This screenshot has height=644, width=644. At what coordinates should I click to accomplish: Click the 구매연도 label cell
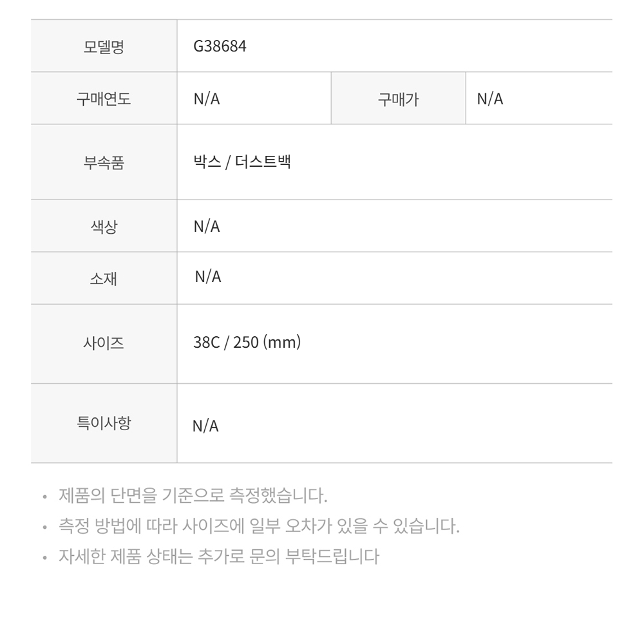(x=104, y=99)
